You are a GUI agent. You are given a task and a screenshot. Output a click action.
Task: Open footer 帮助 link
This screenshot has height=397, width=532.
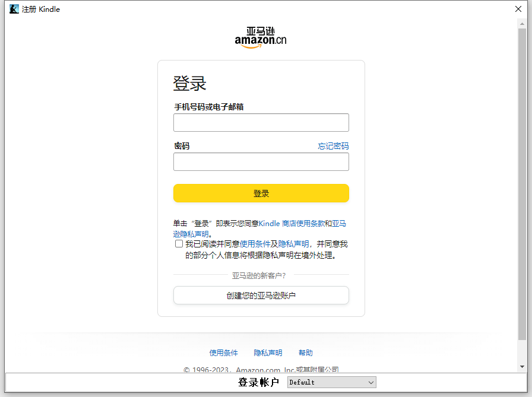click(306, 353)
